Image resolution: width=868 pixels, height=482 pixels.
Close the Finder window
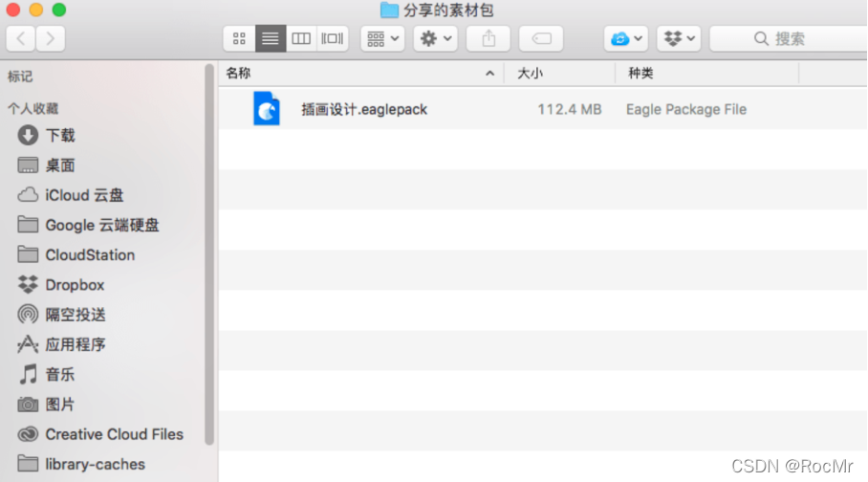[12, 10]
